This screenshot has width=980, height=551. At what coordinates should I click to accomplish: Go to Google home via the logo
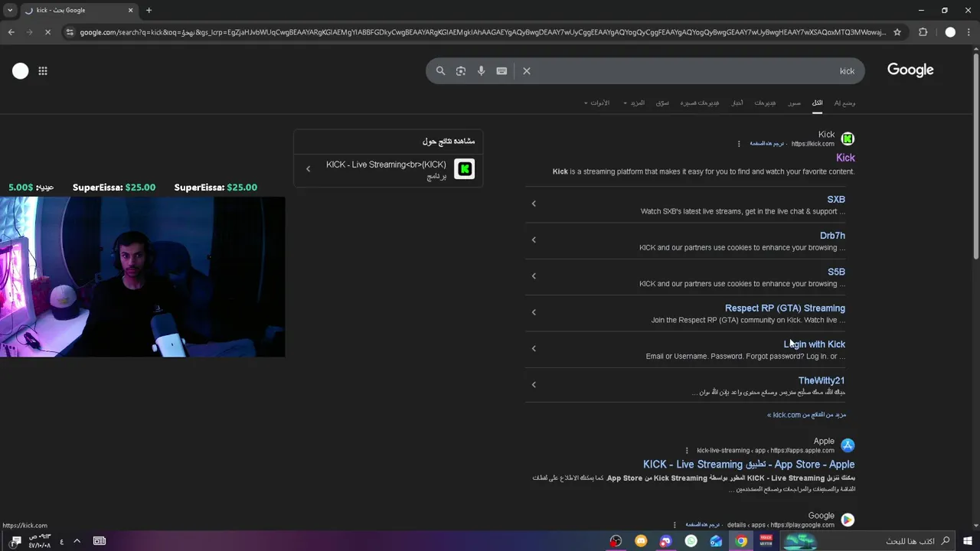pyautogui.click(x=910, y=70)
